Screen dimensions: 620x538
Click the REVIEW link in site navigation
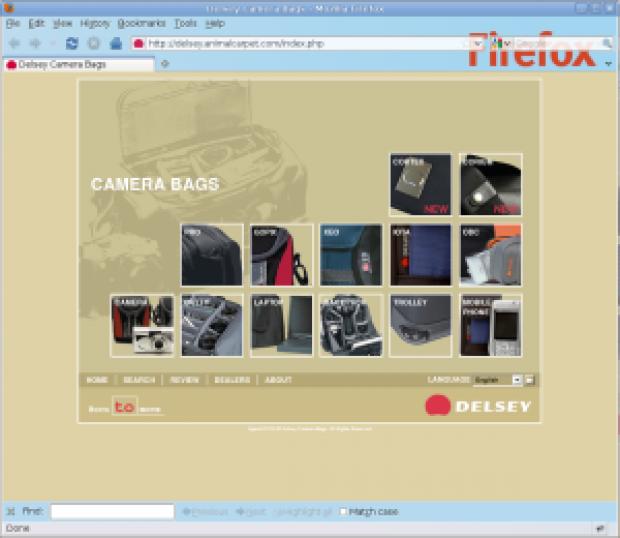pyautogui.click(x=184, y=380)
